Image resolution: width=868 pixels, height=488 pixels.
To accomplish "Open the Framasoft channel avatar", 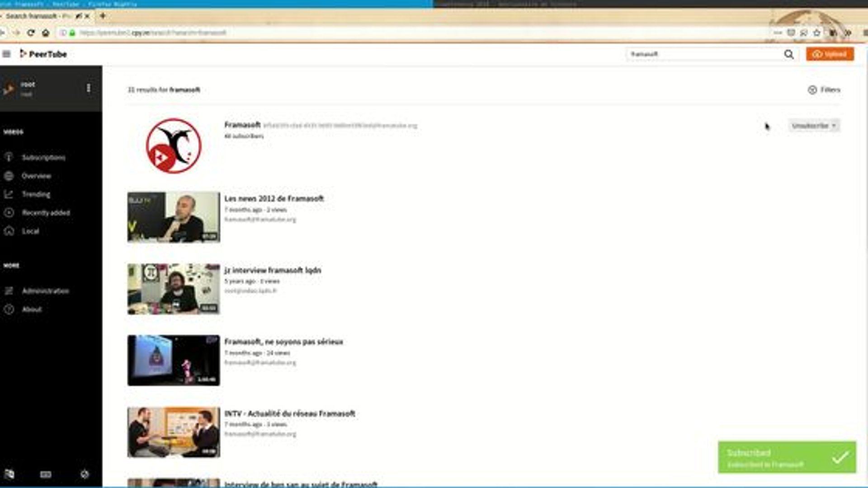I will 174,145.
